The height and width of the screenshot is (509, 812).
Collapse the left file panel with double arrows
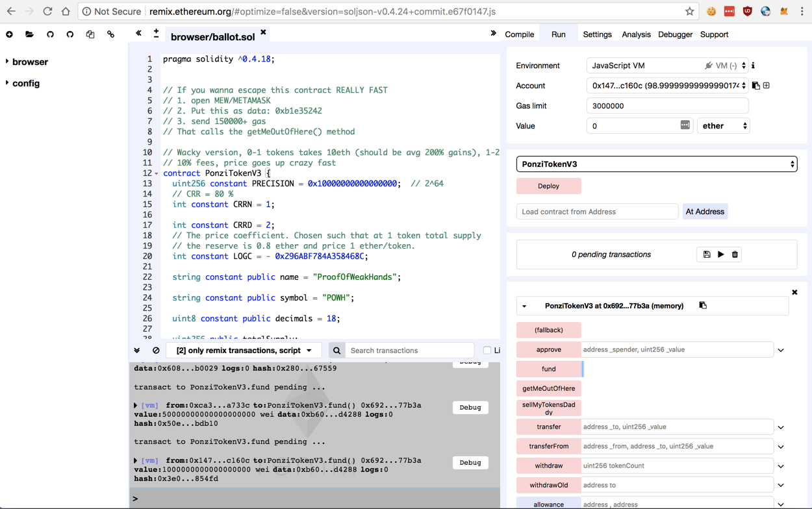(x=138, y=33)
